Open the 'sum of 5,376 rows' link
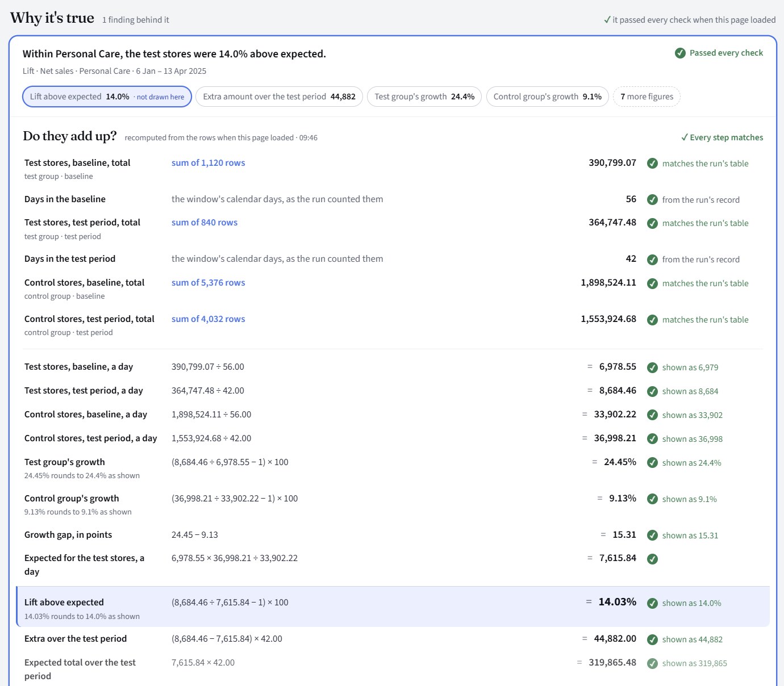The width and height of the screenshot is (784, 686). coord(208,283)
